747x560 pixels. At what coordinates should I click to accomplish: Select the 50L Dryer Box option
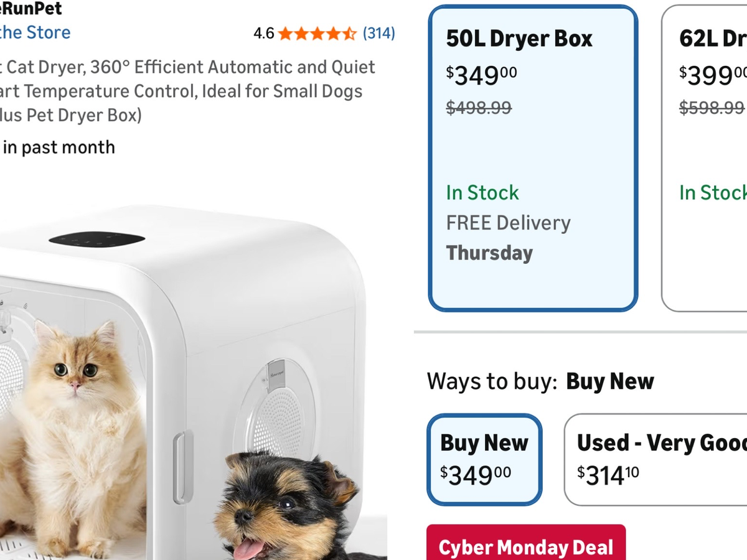pyautogui.click(x=533, y=158)
